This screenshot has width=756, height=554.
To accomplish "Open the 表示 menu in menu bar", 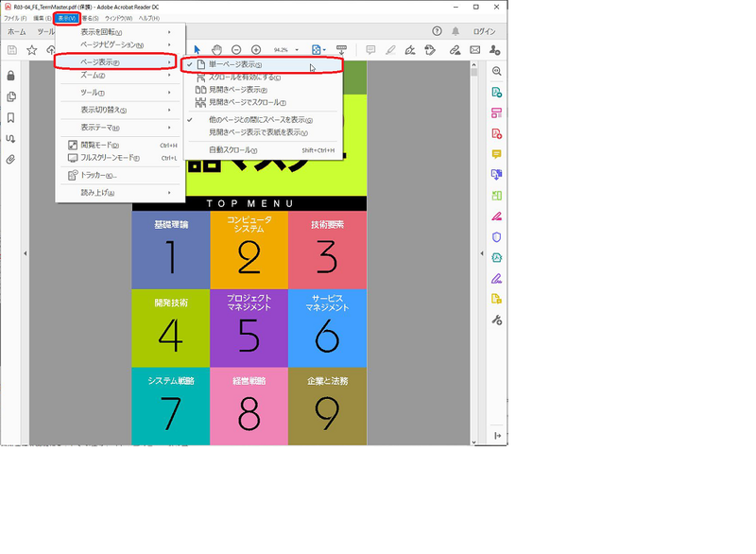I will coord(66,18).
